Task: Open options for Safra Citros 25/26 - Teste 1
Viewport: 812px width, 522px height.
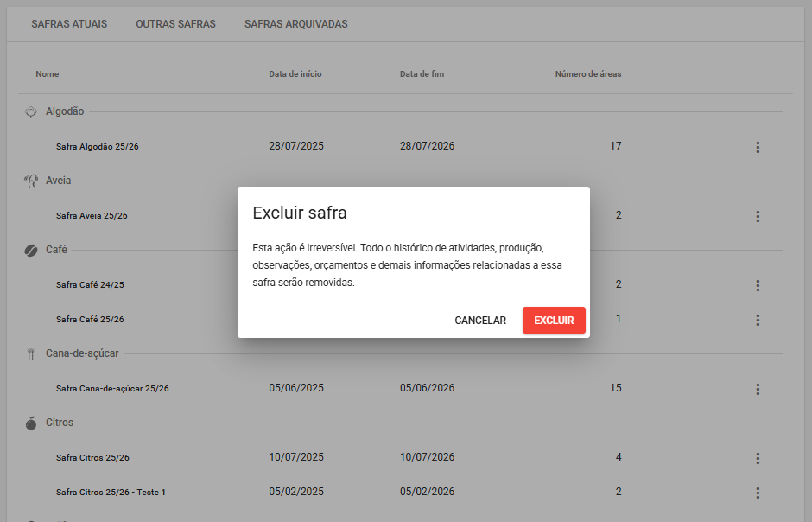Action: [x=758, y=493]
